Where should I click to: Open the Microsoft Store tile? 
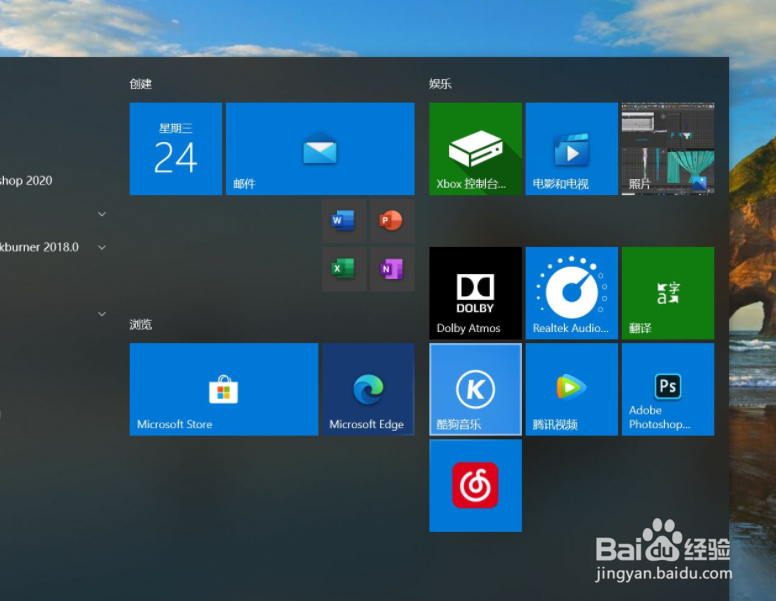tap(224, 389)
